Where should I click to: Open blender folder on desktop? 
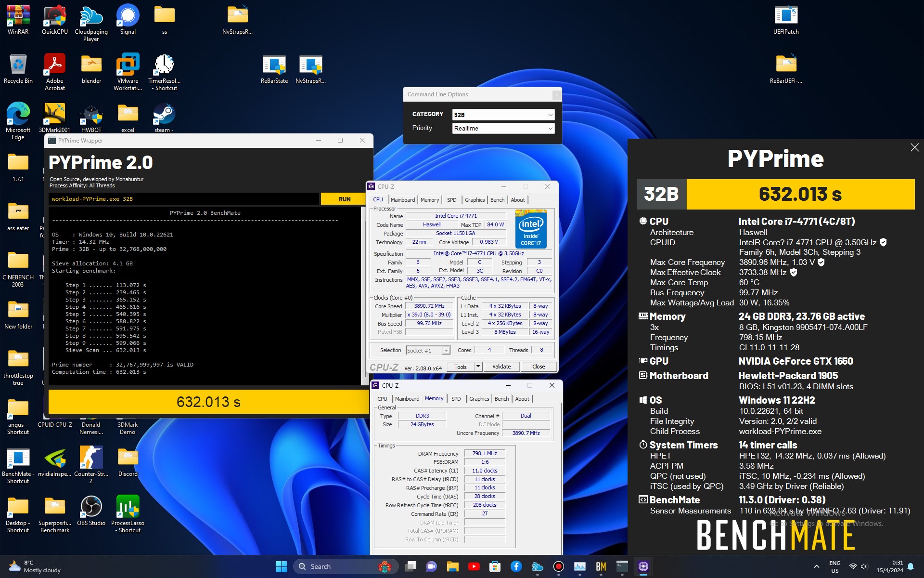click(x=91, y=69)
